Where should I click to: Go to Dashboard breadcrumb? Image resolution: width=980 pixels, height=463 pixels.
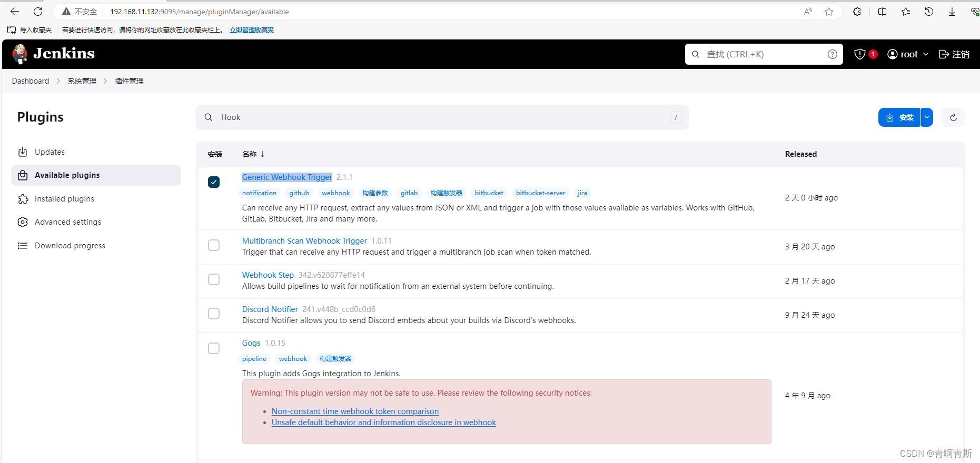coord(31,81)
